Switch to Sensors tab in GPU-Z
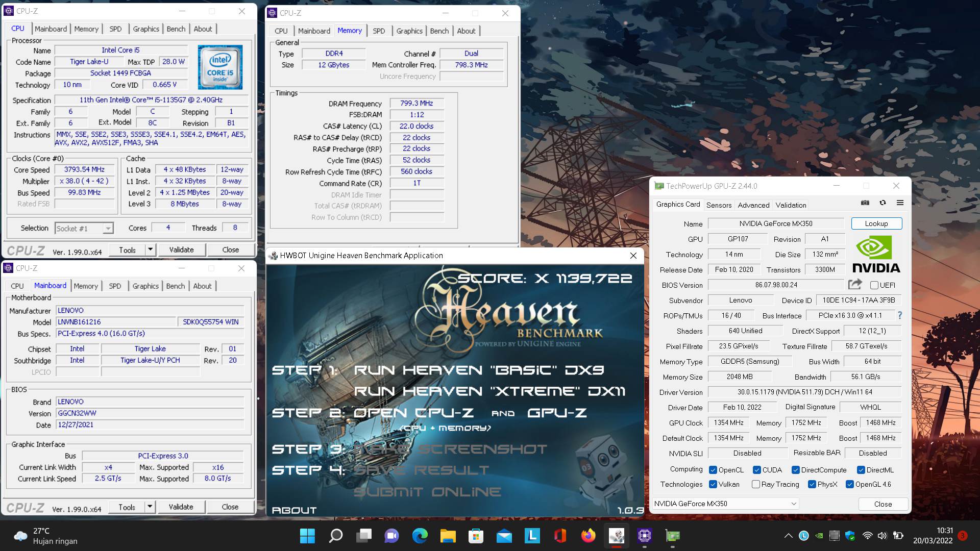This screenshot has height=551, width=980. 719,205
